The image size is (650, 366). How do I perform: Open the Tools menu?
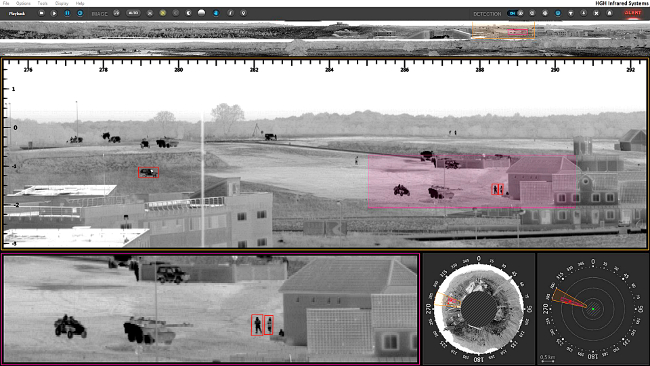point(42,3)
